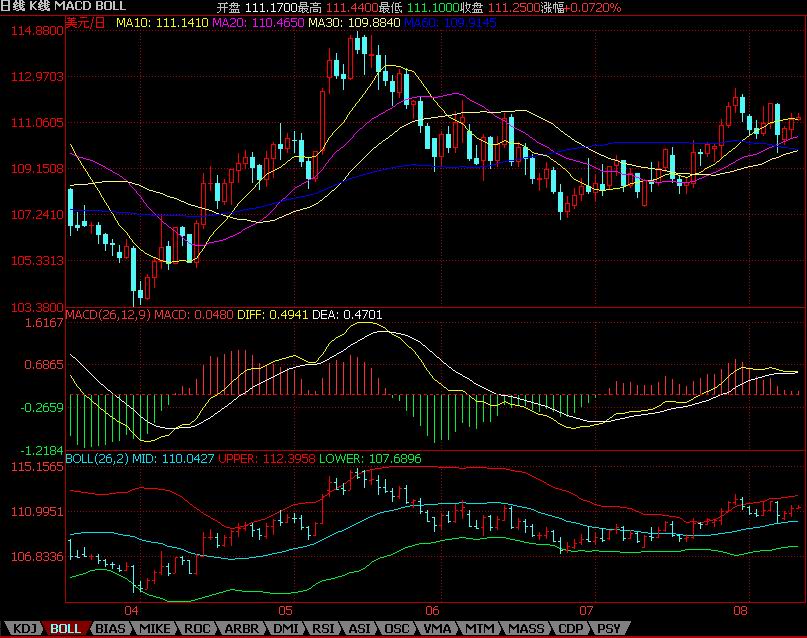Click the 06 month marker on time axis
Viewport: 807px width, 638px height.
pyautogui.click(x=432, y=609)
